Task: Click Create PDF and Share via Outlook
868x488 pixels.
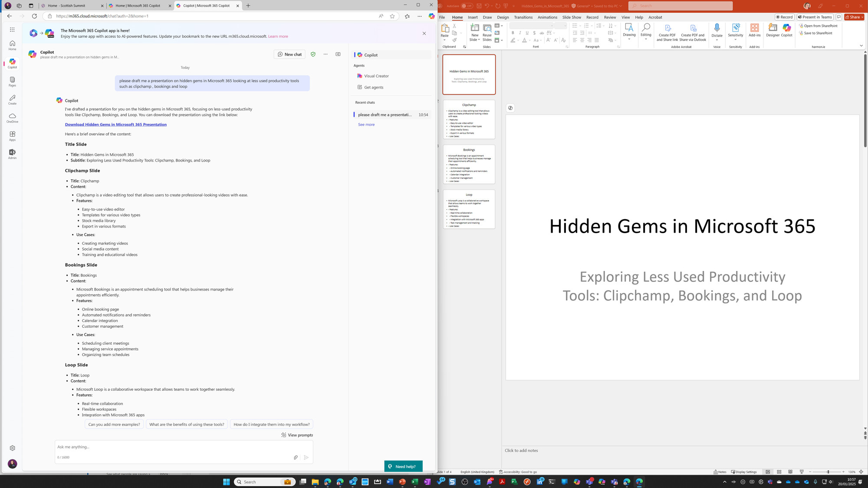Action: click(693, 33)
